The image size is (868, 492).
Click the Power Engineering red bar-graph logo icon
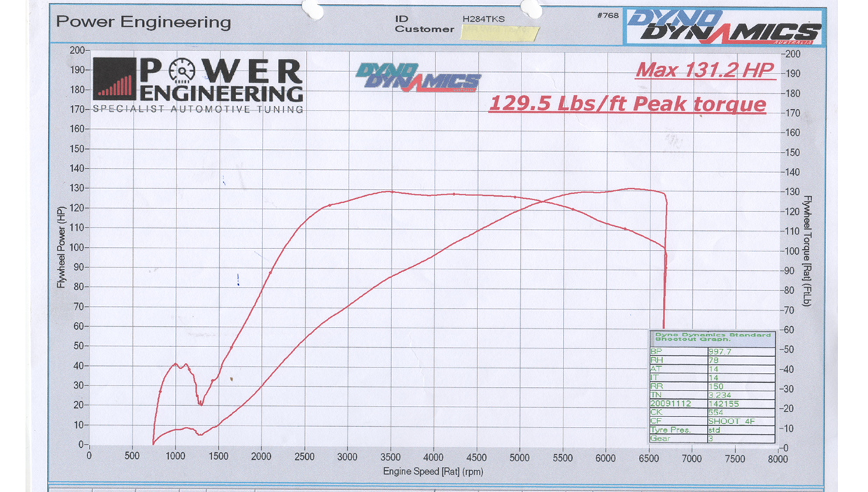(115, 78)
